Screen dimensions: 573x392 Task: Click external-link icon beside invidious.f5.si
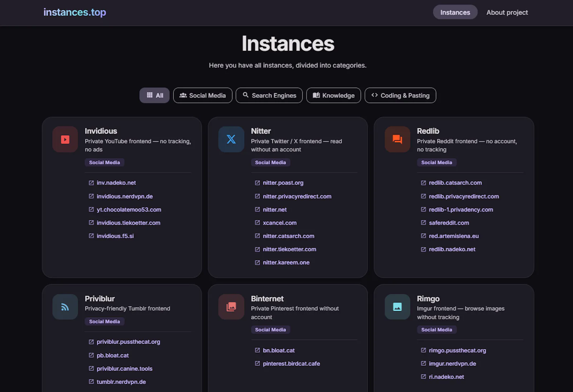[x=91, y=236]
